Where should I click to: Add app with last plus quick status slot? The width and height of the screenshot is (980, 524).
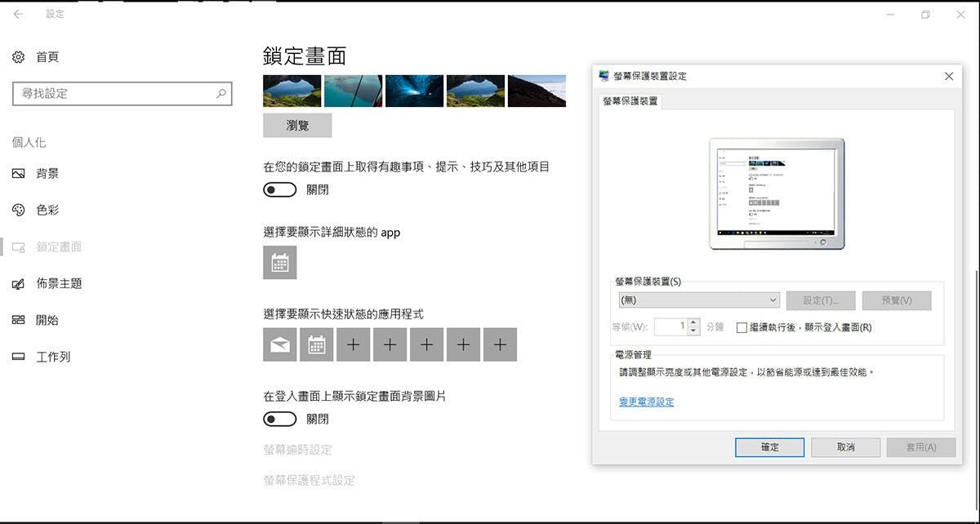[x=500, y=345]
